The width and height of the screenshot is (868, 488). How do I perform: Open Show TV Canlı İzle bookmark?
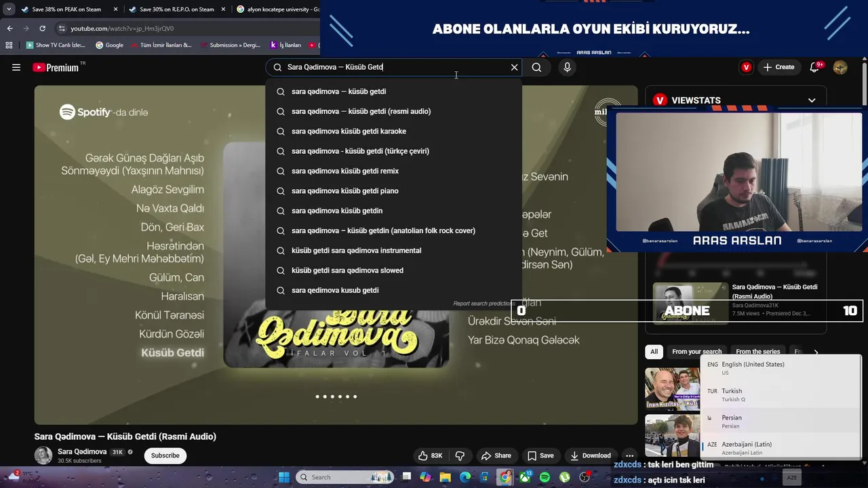[x=56, y=45]
